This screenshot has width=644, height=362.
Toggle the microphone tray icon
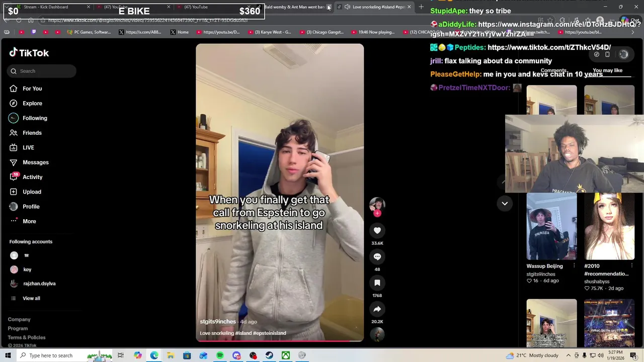(585, 355)
